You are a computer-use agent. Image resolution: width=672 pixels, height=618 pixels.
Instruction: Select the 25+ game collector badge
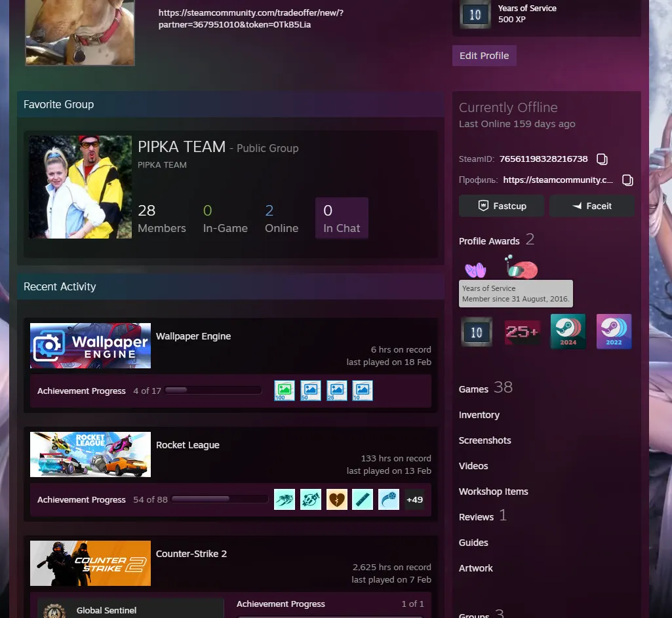(522, 332)
